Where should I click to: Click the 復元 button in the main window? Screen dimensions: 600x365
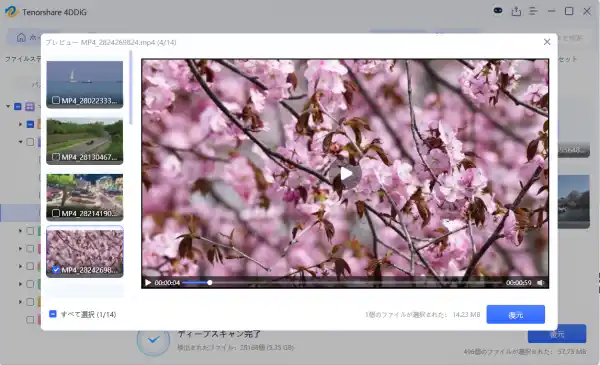tap(557, 334)
